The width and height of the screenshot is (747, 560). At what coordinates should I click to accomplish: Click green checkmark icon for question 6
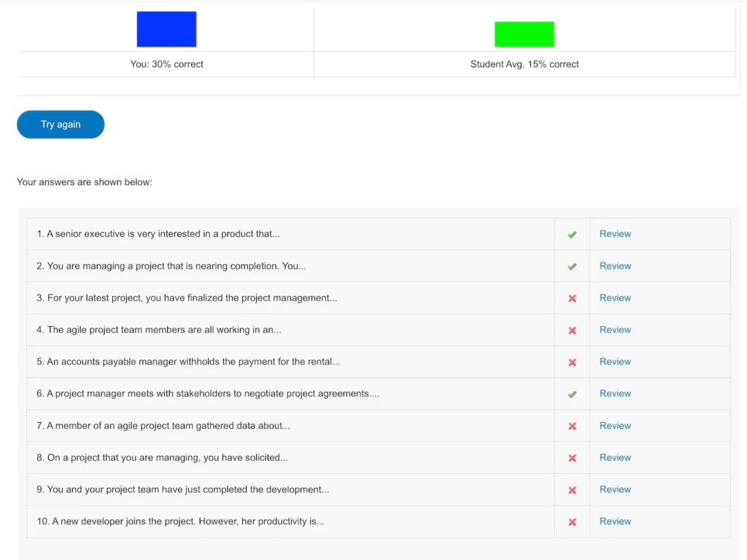[572, 394]
